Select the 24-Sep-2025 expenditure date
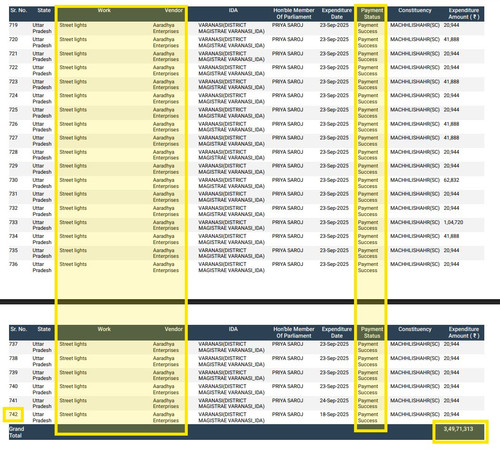Viewport: 500px width, 451px height. click(x=334, y=400)
